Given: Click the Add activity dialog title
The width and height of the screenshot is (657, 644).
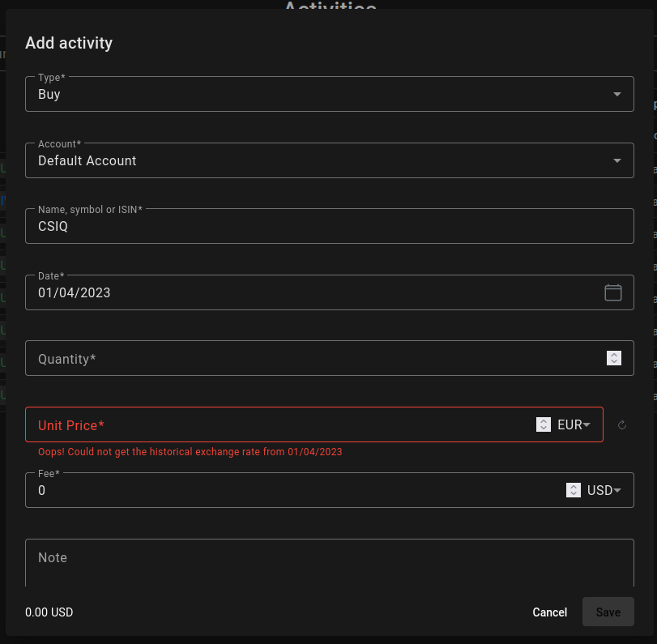Looking at the screenshot, I should click(x=69, y=43).
